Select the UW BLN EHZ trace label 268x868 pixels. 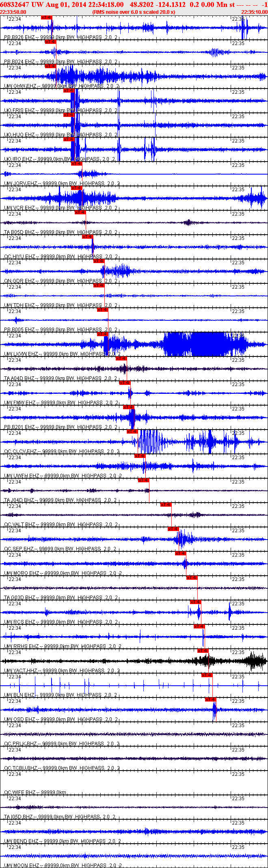(x=61, y=695)
